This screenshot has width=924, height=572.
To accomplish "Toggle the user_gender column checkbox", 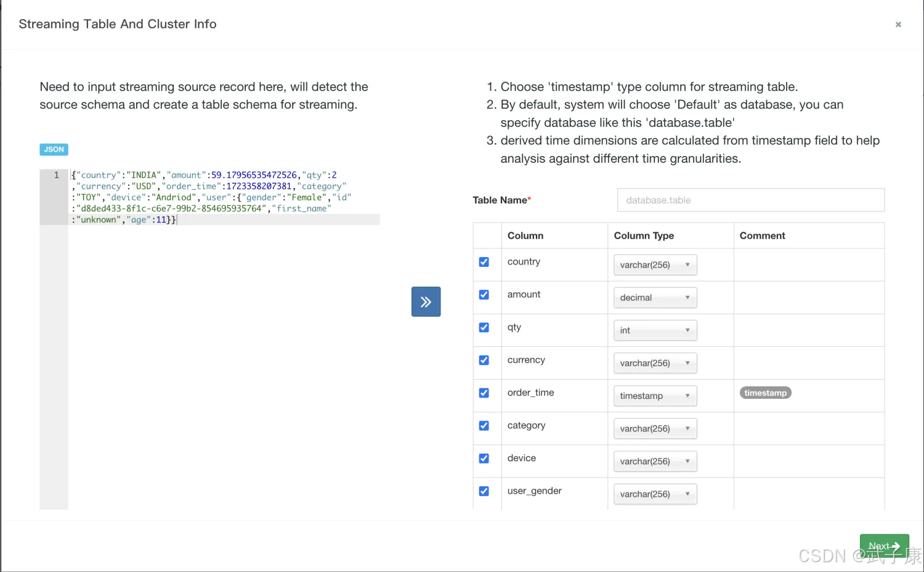I will [484, 491].
